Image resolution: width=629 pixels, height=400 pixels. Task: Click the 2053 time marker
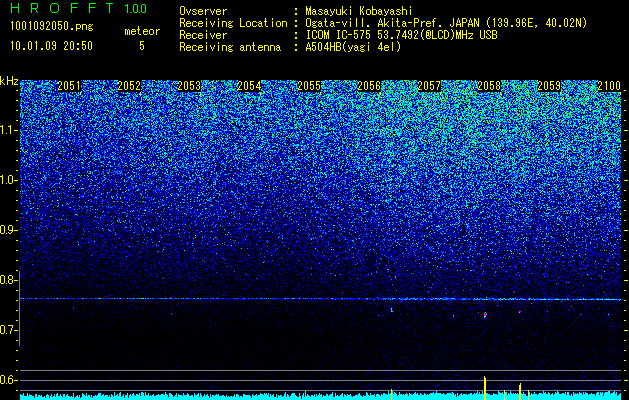coord(189,86)
